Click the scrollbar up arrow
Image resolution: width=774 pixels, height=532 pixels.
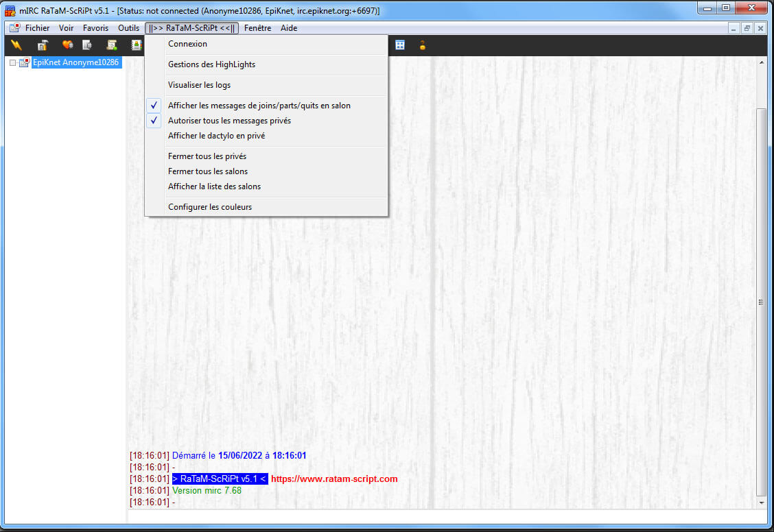(x=762, y=62)
